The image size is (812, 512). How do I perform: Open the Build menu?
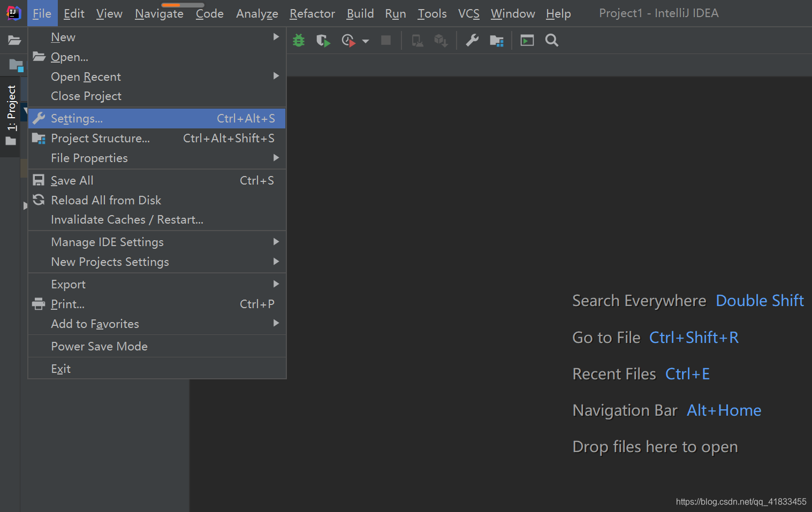point(360,13)
